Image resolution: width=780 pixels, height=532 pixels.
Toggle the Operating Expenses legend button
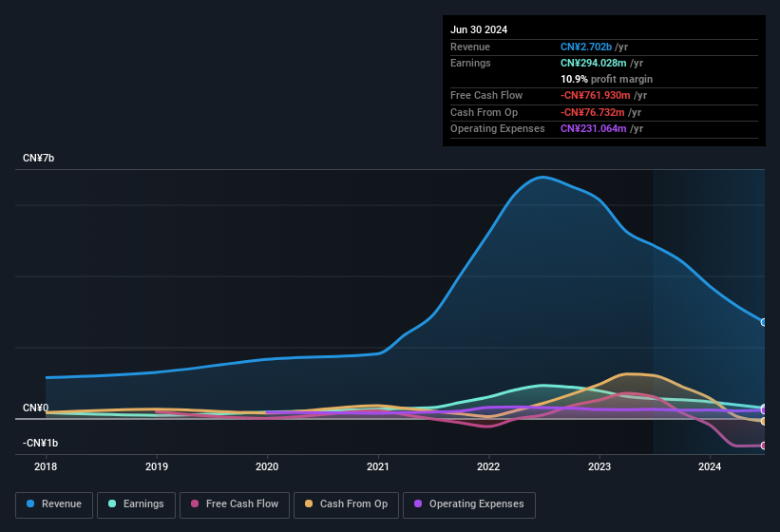[x=469, y=504]
